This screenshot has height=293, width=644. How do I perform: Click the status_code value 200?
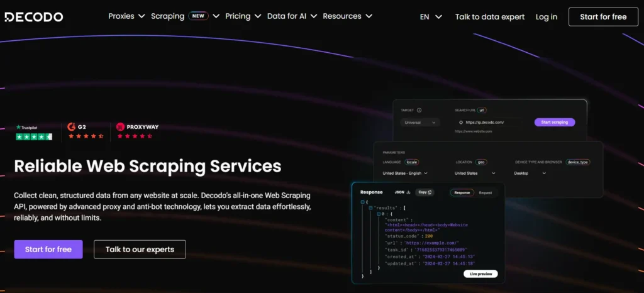[x=429, y=236]
